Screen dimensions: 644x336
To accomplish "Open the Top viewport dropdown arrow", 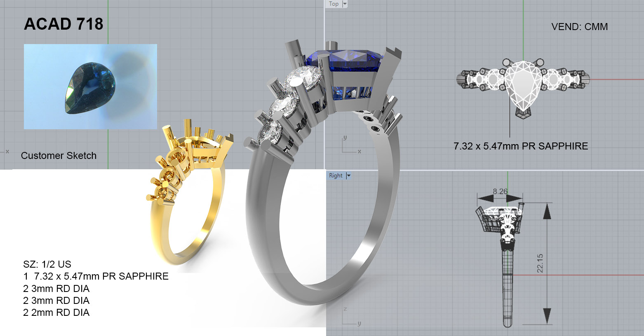I will [345, 4].
